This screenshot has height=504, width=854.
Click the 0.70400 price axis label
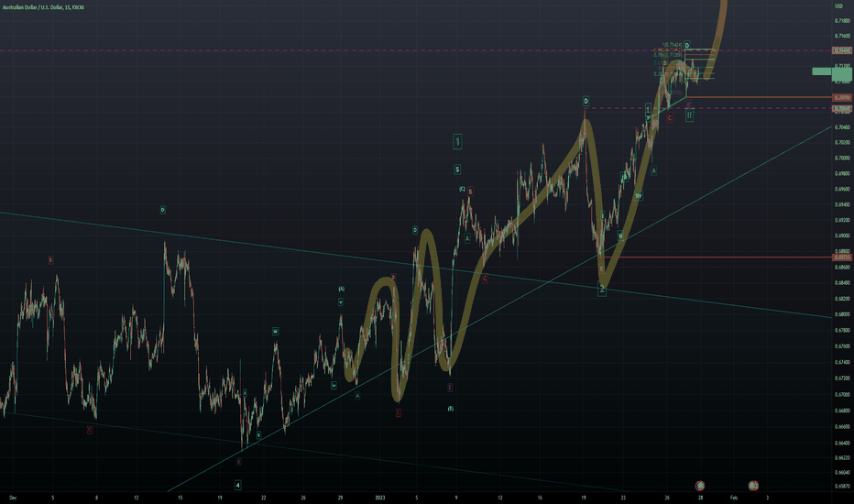pyautogui.click(x=842, y=127)
